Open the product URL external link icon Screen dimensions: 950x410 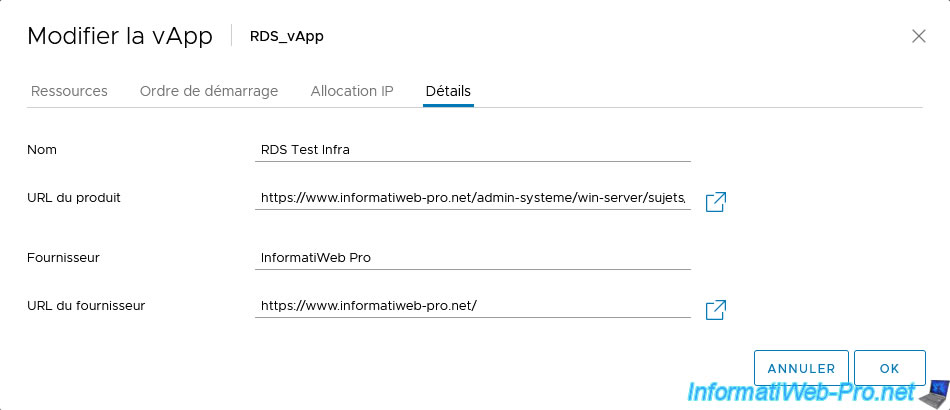click(x=716, y=202)
